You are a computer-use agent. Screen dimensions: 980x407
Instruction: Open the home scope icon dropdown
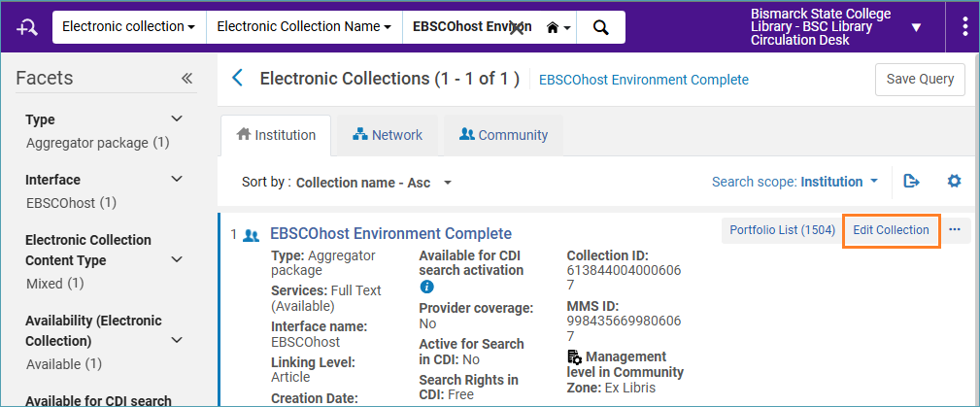point(558,27)
